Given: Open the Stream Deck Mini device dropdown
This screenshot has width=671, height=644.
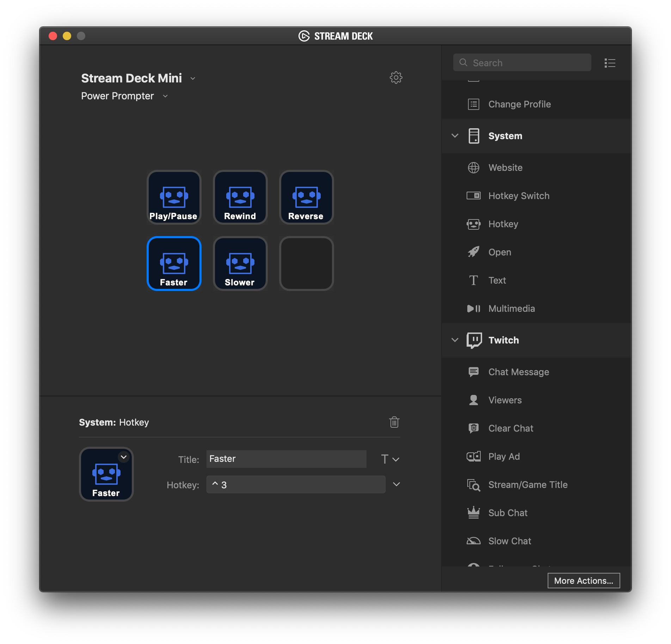Looking at the screenshot, I should click(193, 79).
